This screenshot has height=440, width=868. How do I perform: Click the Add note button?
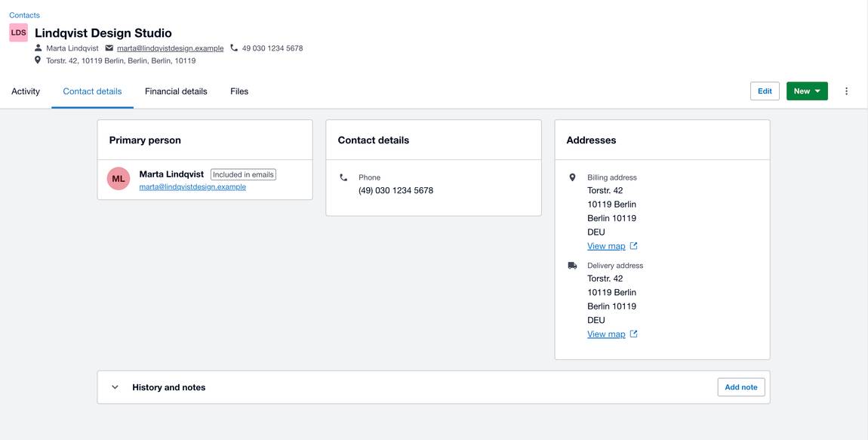click(x=741, y=387)
